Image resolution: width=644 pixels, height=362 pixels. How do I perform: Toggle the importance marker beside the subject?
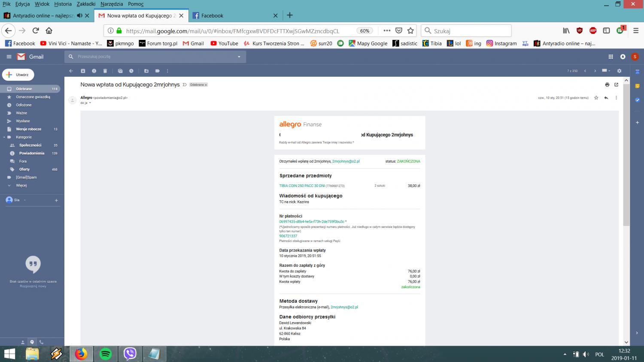[x=185, y=84]
